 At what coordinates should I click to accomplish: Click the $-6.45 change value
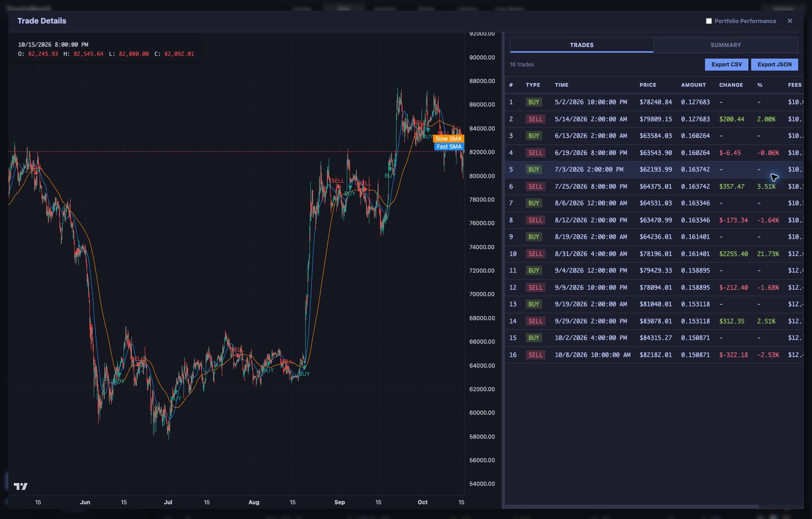pyautogui.click(x=730, y=153)
